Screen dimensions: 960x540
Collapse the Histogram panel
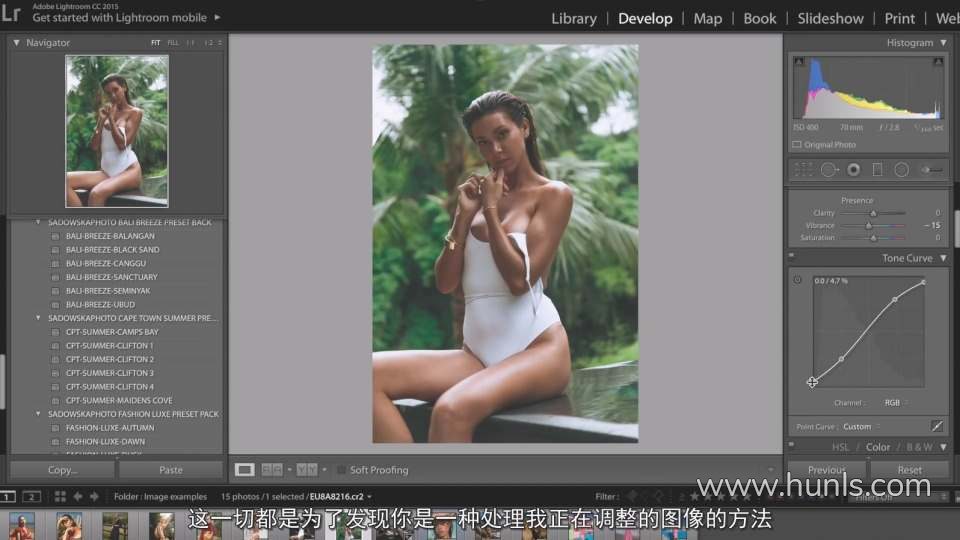[x=943, y=43]
